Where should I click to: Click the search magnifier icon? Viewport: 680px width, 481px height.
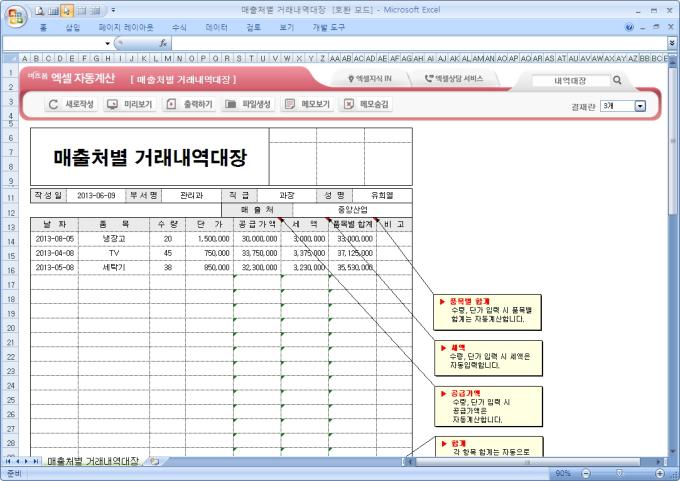[617, 80]
